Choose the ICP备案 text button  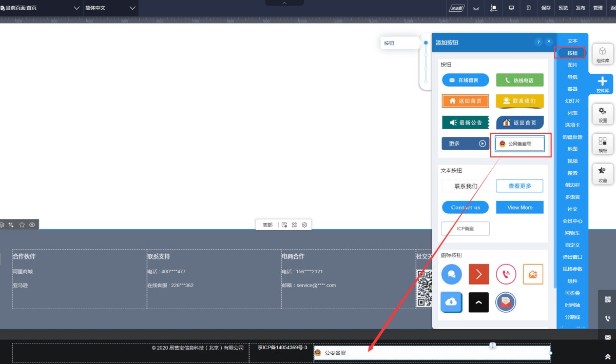pyautogui.click(x=466, y=229)
